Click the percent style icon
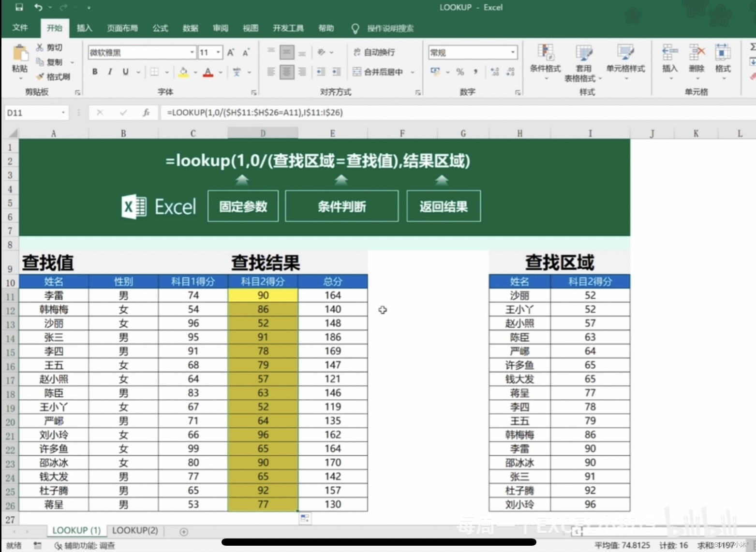 tap(460, 72)
